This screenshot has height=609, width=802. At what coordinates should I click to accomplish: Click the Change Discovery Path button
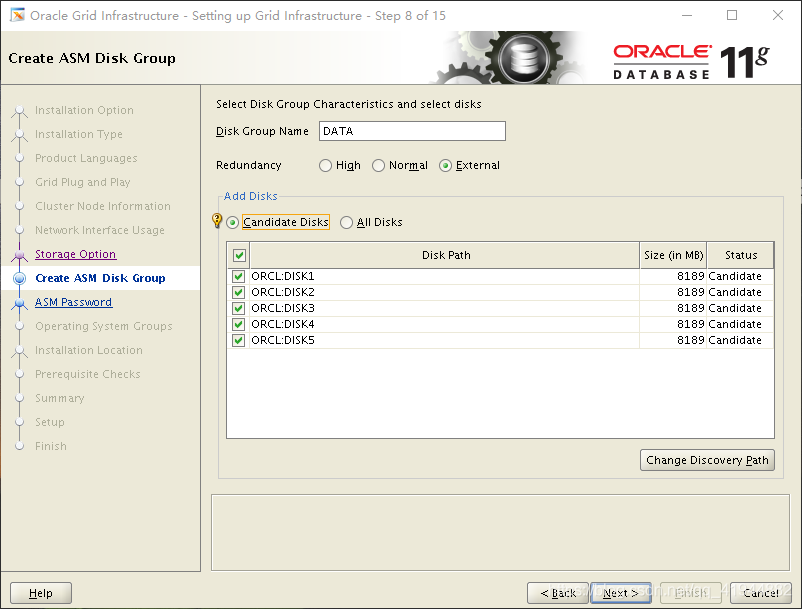(x=707, y=460)
